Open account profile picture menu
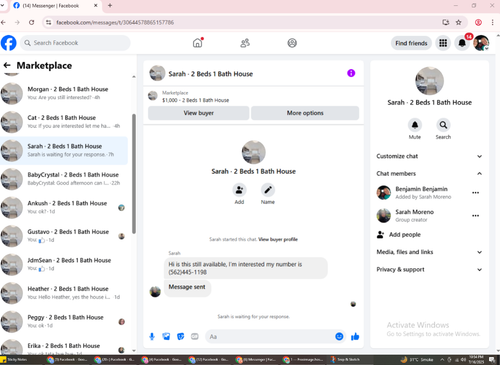The image size is (500, 365). click(481, 43)
